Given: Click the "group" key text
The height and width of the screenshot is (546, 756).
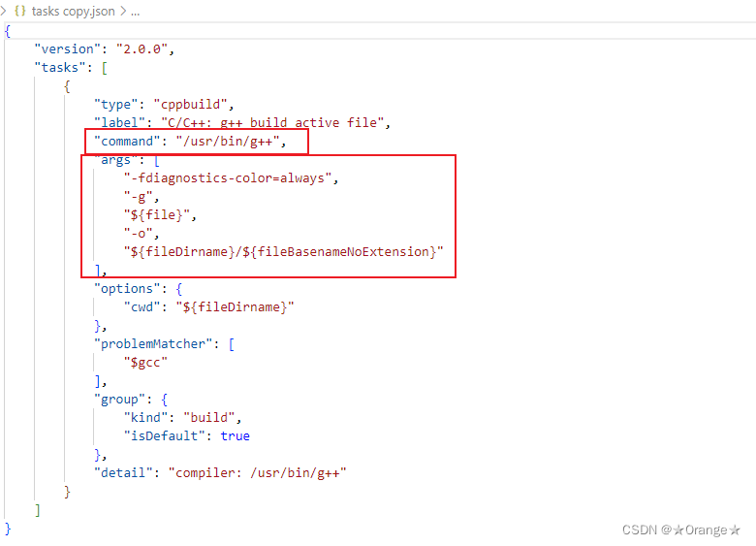Looking at the screenshot, I should [119, 400].
